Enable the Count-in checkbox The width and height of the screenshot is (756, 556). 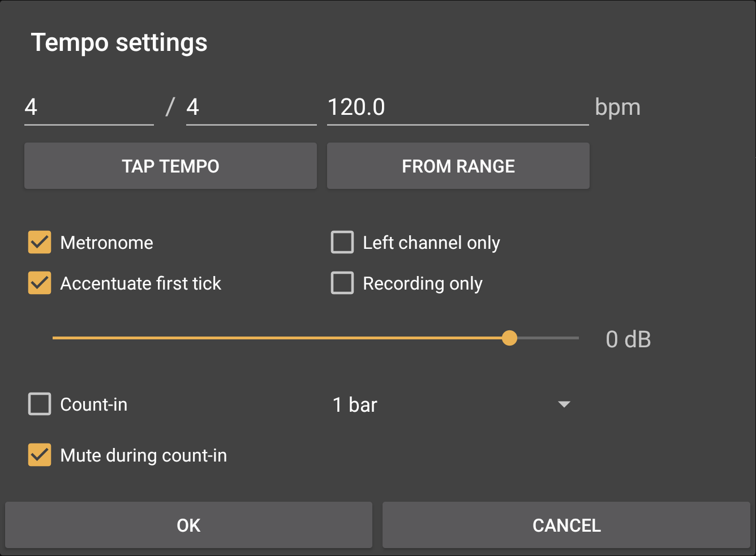pos(40,404)
